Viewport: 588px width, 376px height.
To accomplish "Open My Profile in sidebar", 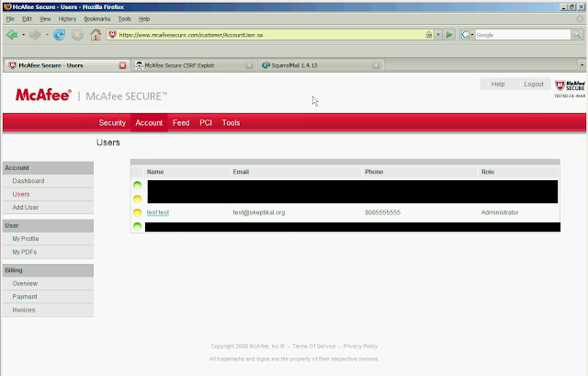I will click(x=26, y=239).
